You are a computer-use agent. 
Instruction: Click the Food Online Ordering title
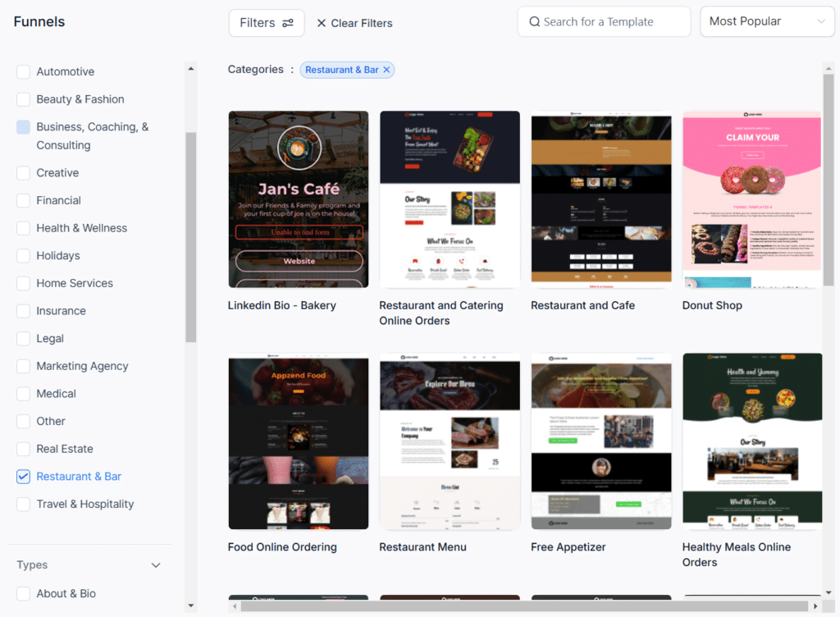coord(282,546)
